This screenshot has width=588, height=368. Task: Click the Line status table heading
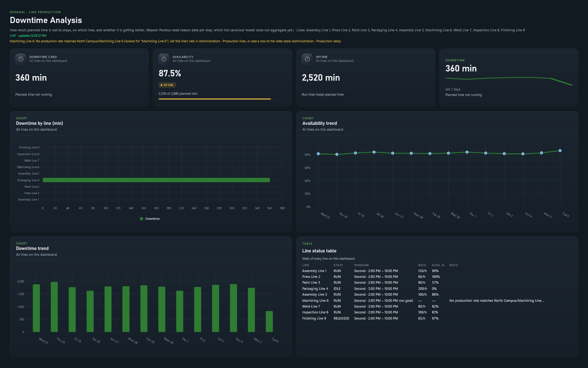point(319,251)
